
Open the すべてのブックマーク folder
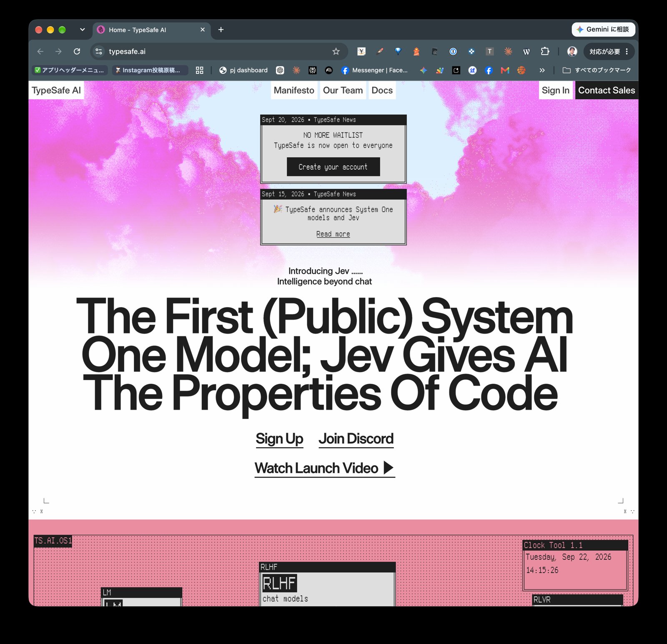pyautogui.click(x=597, y=70)
